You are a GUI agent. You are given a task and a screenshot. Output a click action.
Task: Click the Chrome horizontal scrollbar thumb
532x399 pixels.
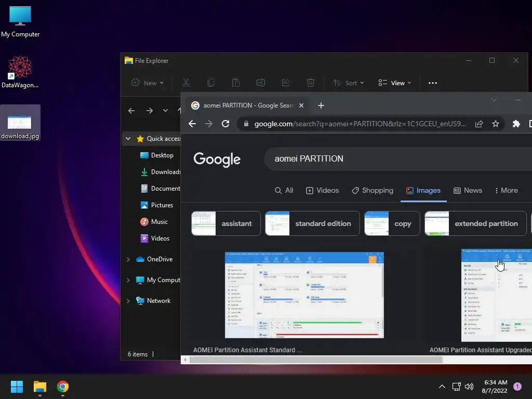pyautogui.click(x=316, y=360)
